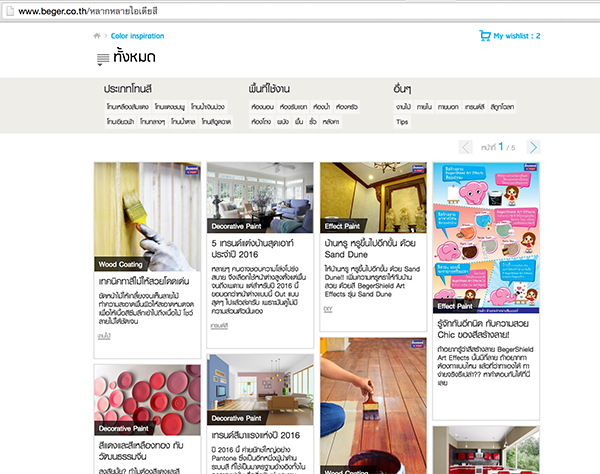Viewport: 600px width, 474px height.
Task: Open the Wood Coating paintbrush thumbnail
Action: 147,217
